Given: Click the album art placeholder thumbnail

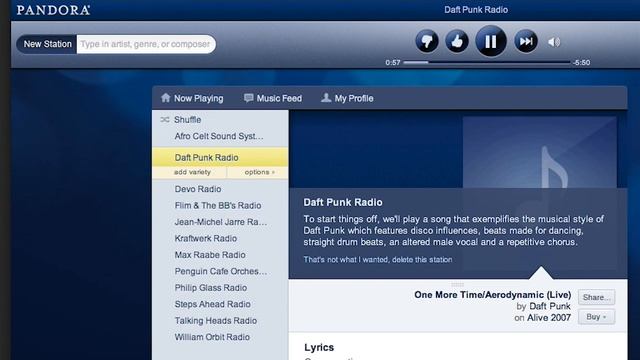Looking at the screenshot, I should (540, 153).
